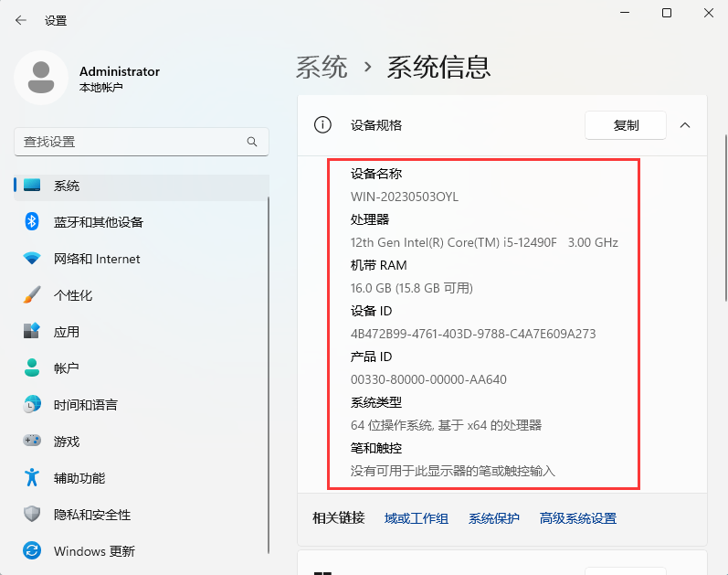Click the search magnifier icon
Viewport: 728px width, 575px height.
[252, 142]
